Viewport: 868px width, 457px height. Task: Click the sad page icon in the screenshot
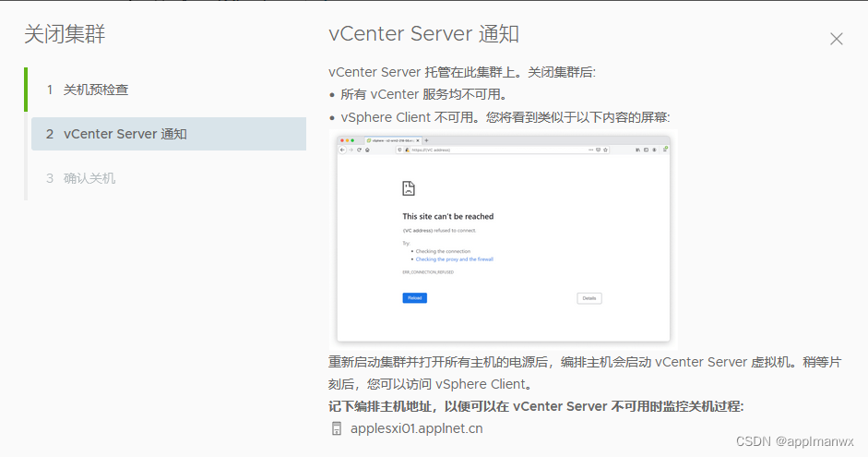[409, 188]
